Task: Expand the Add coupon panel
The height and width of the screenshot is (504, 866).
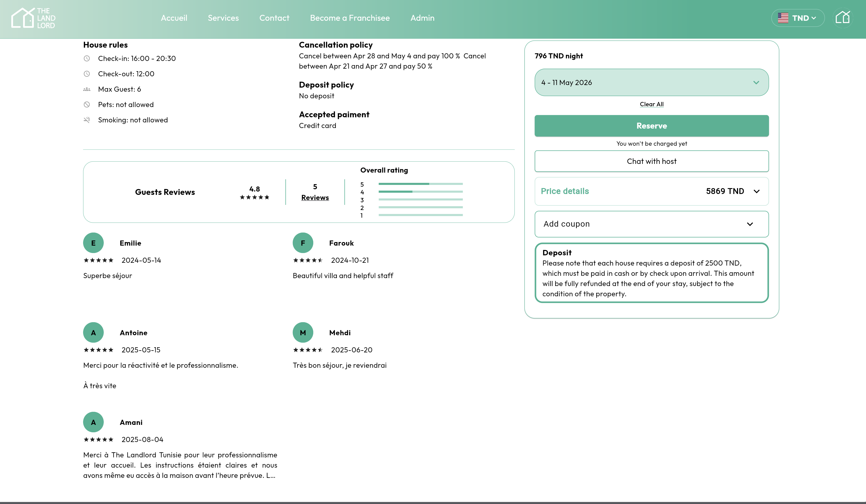Action: click(x=651, y=224)
